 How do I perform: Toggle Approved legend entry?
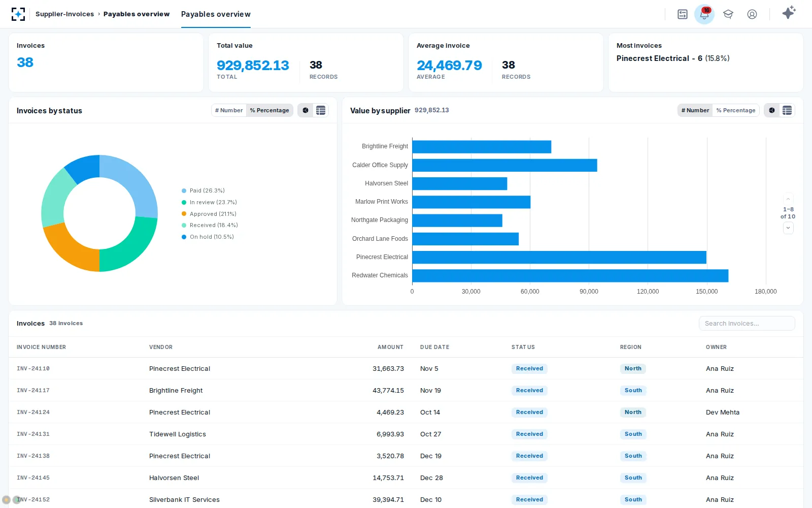[x=209, y=214]
